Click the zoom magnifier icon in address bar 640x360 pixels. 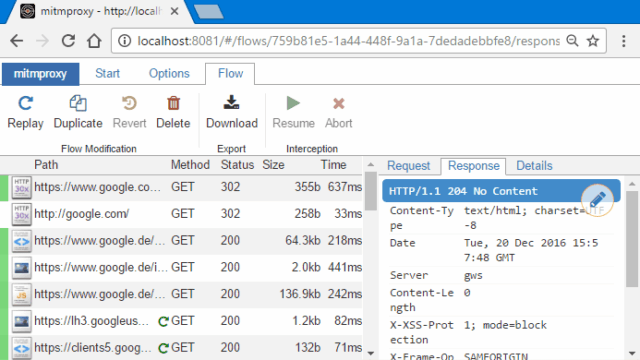tap(572, 41)
